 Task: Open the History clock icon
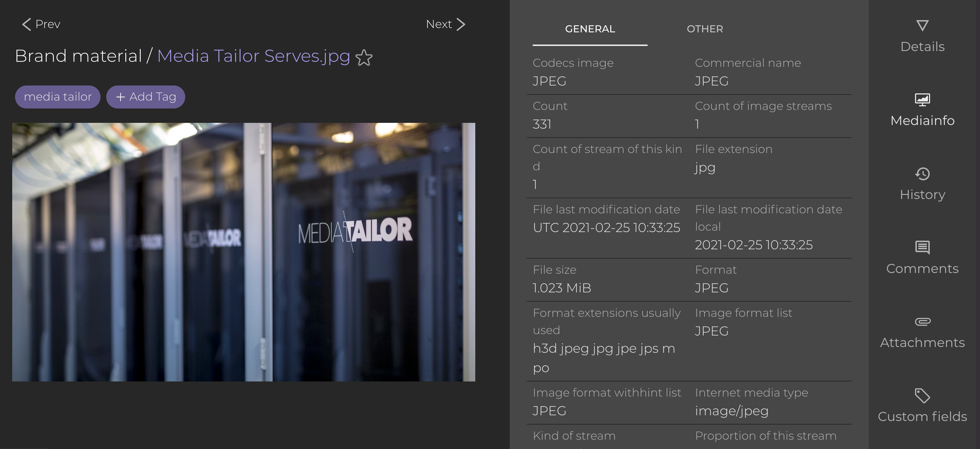(922, 174)
